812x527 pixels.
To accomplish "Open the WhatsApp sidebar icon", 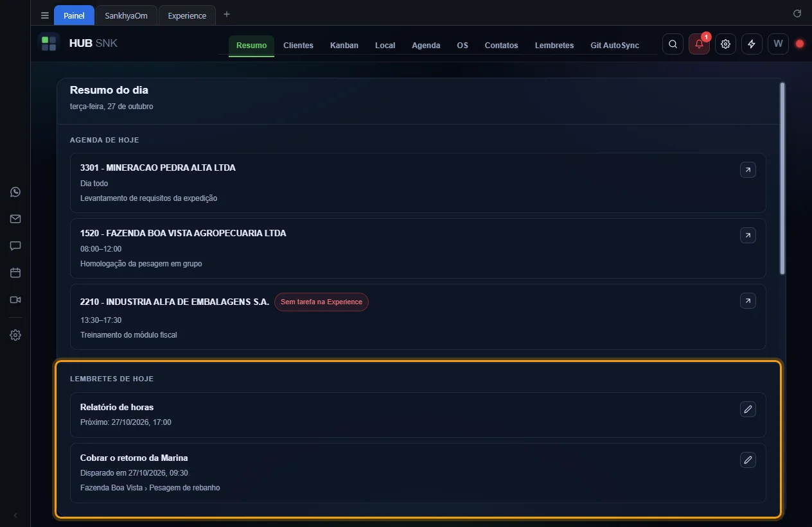I will (x=15, y=192).
